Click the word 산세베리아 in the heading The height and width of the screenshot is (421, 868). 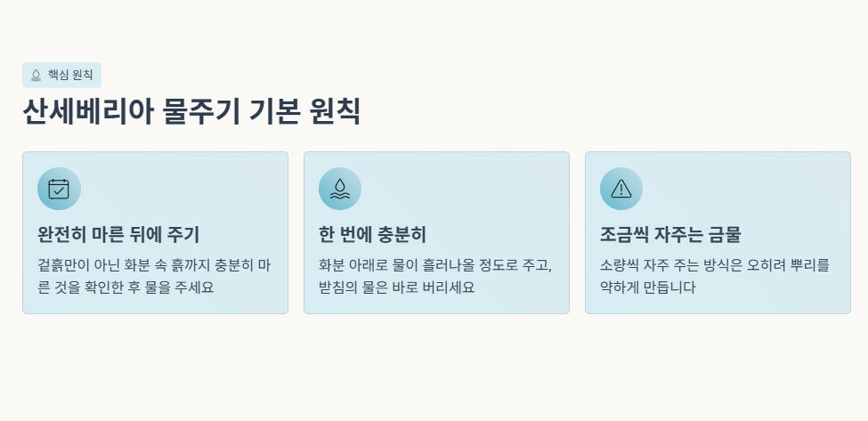(x=88, y=111)
